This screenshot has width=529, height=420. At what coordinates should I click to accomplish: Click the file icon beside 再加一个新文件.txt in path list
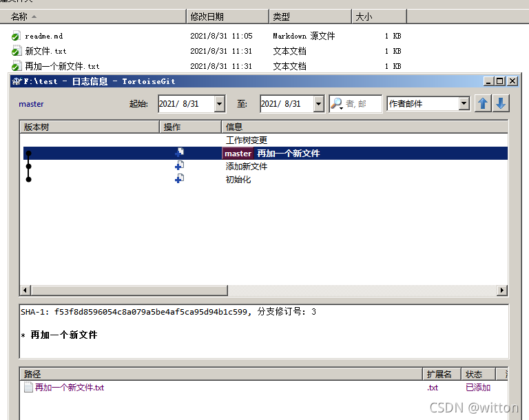tap(28, 387)
